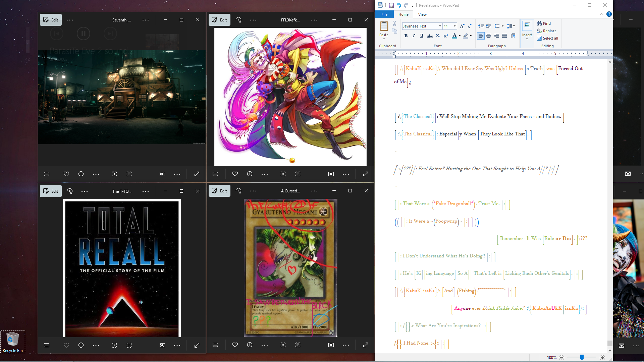Open more options after rotate in FFL3Kefk window
644x362 pixels.
(253, 20)
